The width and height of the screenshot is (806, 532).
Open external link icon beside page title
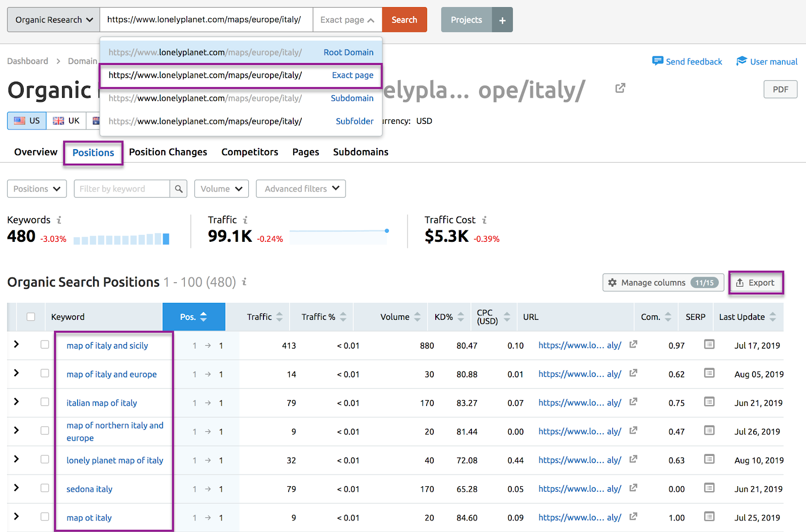point(620,88)
